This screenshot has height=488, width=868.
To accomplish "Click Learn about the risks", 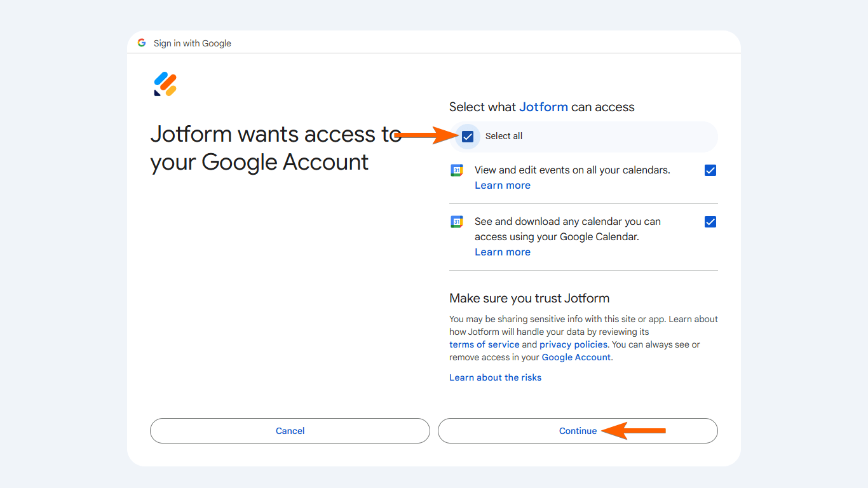I will coord(495,377).
